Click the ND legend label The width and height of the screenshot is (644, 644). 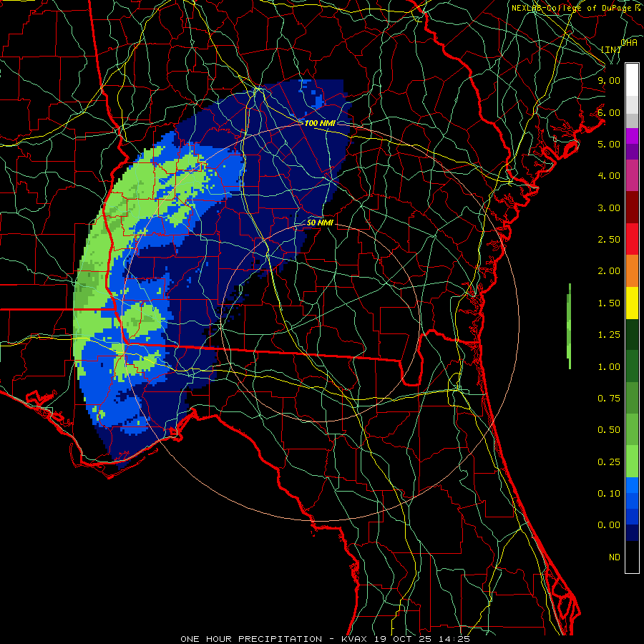615,557
